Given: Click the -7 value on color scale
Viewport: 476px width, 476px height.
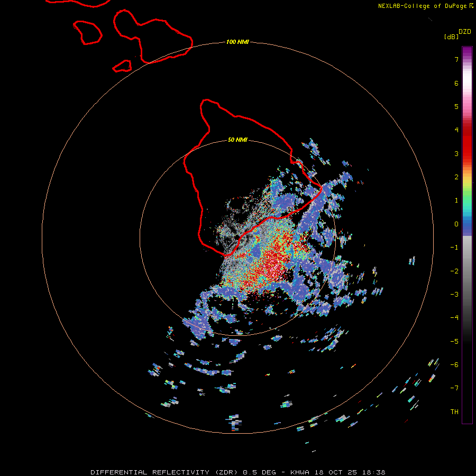Looking at the screenshot, I should (x=454, y=388).
